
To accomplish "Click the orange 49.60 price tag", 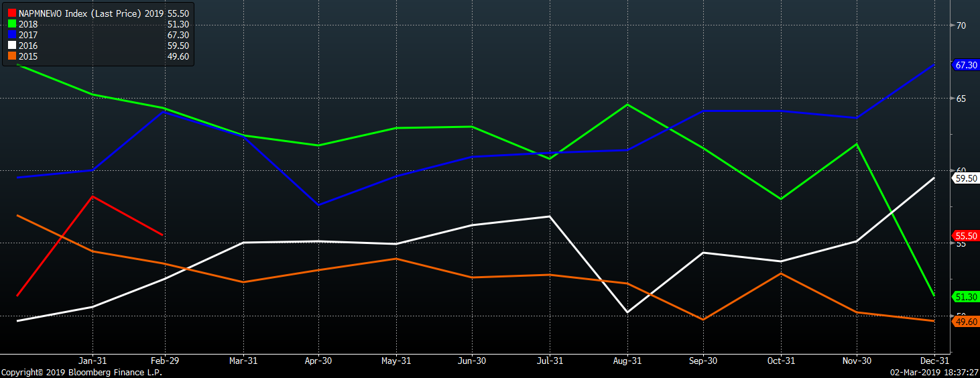I will click(965, 322).
